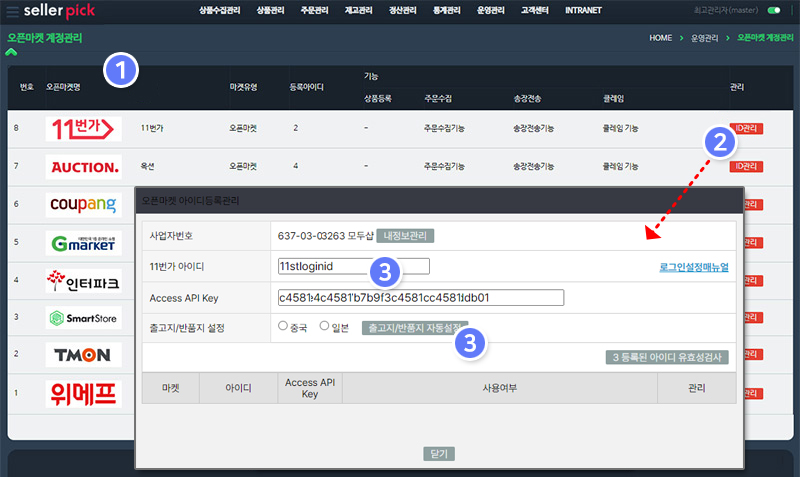This screenshot has width=800, height=477.
Task: Click the Gmarket marketplace logo
Action: pos(84,242)
